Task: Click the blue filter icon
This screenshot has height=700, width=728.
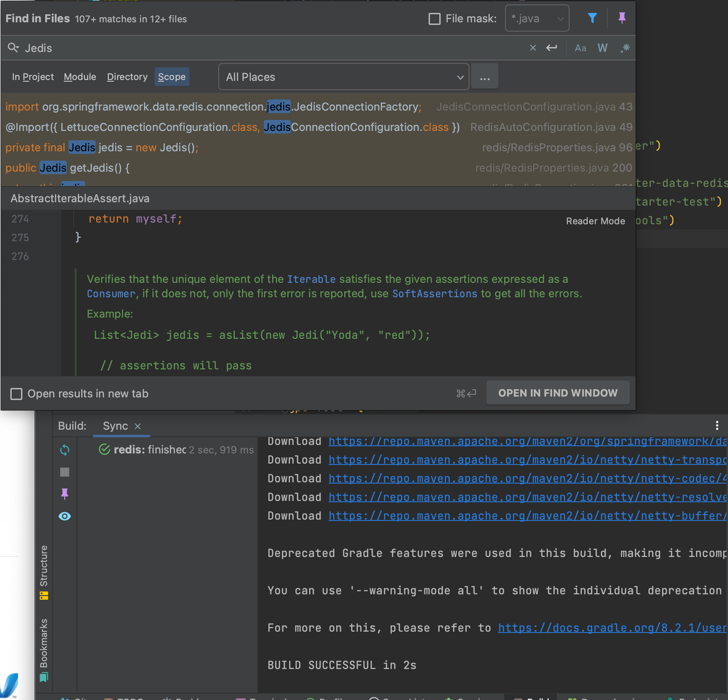Action: pos(592,18)
